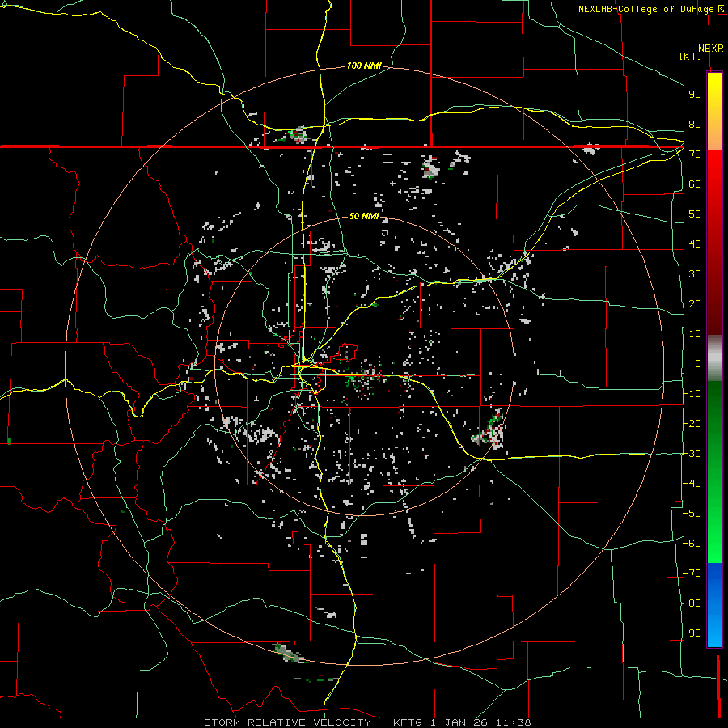This screenshot has width=728, height=728.
Task: Click the Storm Relative Velocity title text
Action: pyautogui.click(x=287, y=722)
